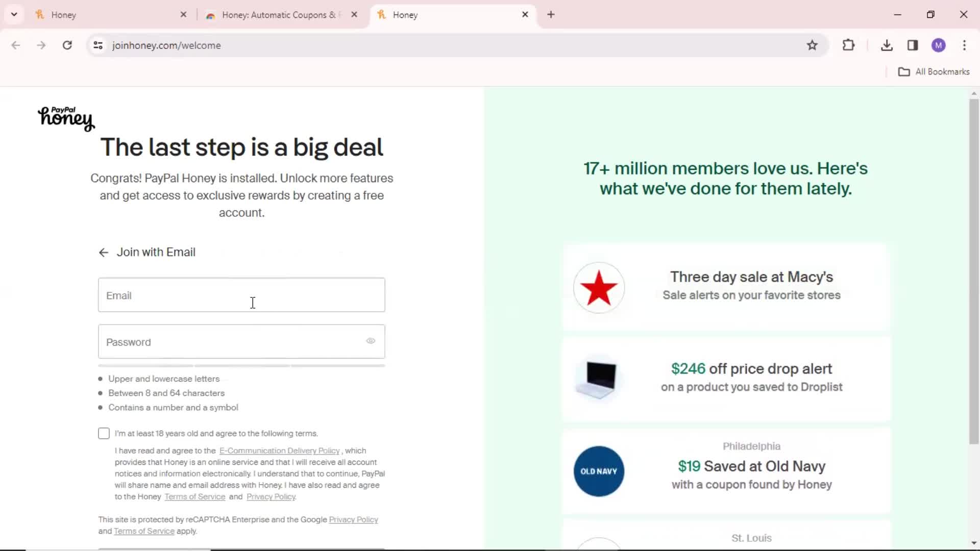
Task: Click the browser extensions puzzle piece icon
Action: click(x=849, y=45)
